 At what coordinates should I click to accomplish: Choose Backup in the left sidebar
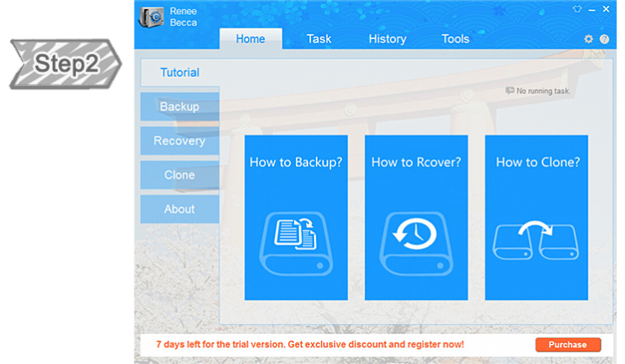point(180,107)
